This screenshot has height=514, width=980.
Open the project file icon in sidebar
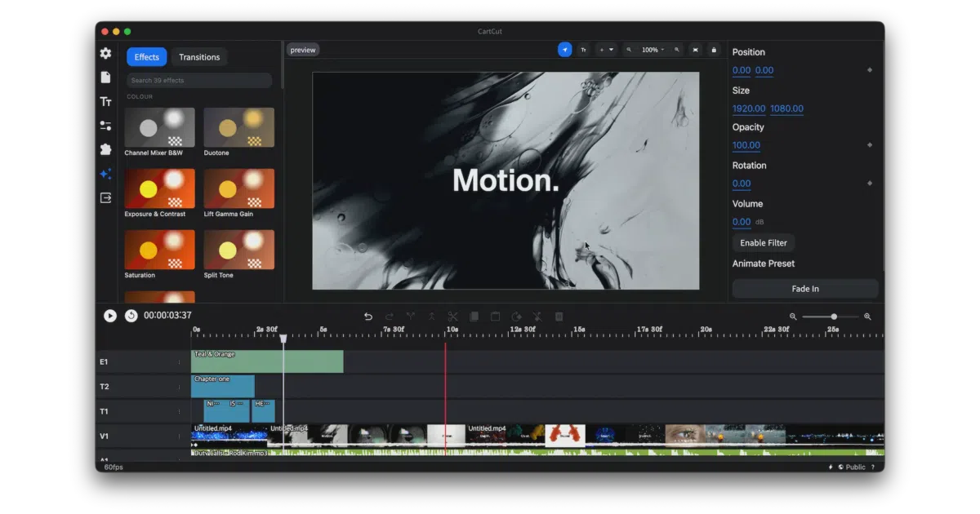105,77
